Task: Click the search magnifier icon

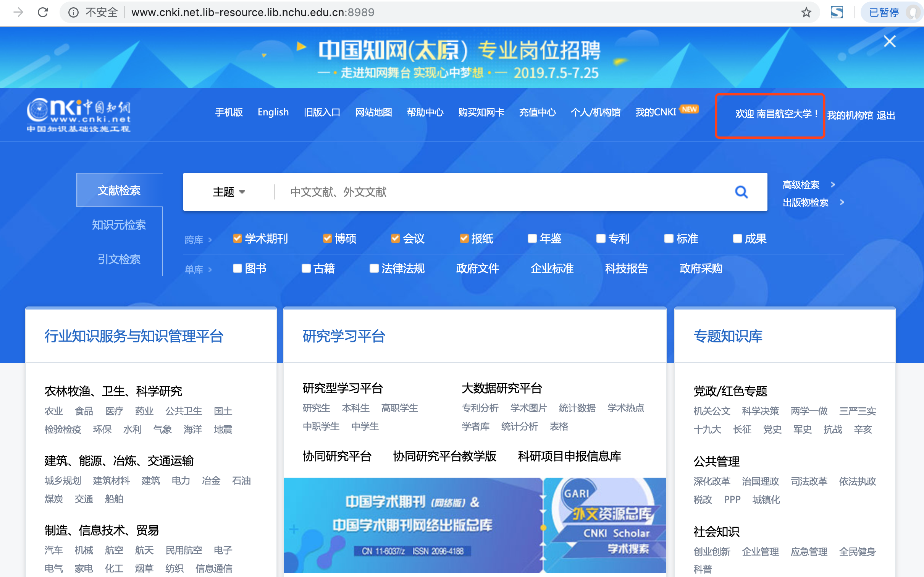Action: coord(741,192)
